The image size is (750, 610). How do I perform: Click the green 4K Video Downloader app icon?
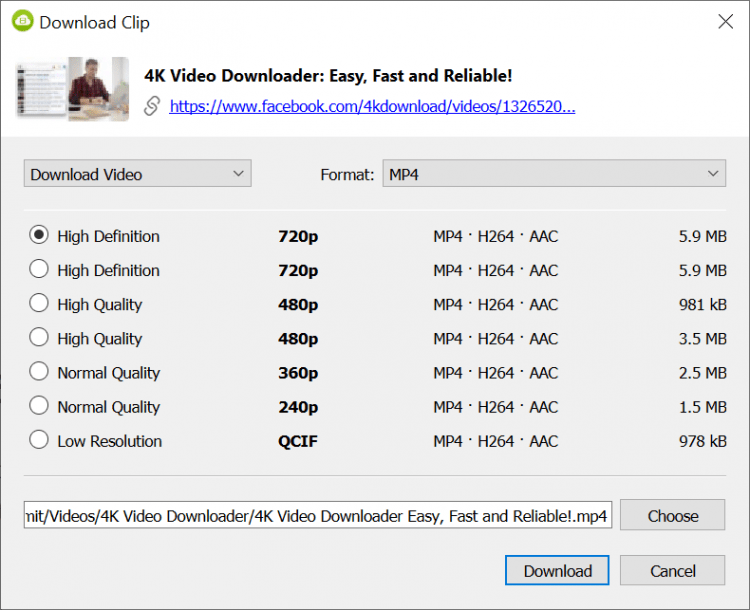[x=22, y=21]
